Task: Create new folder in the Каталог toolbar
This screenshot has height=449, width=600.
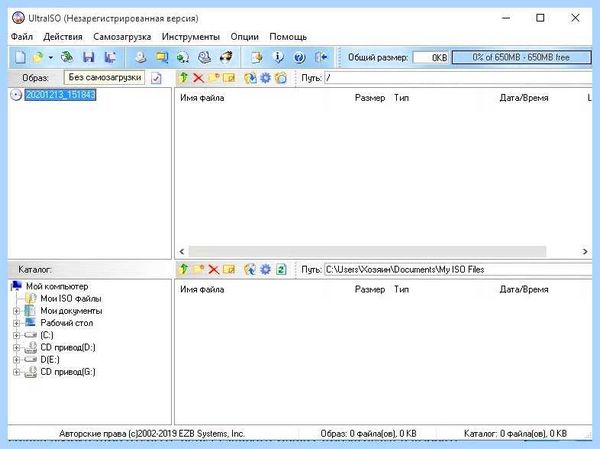Action: click(198, 269)
